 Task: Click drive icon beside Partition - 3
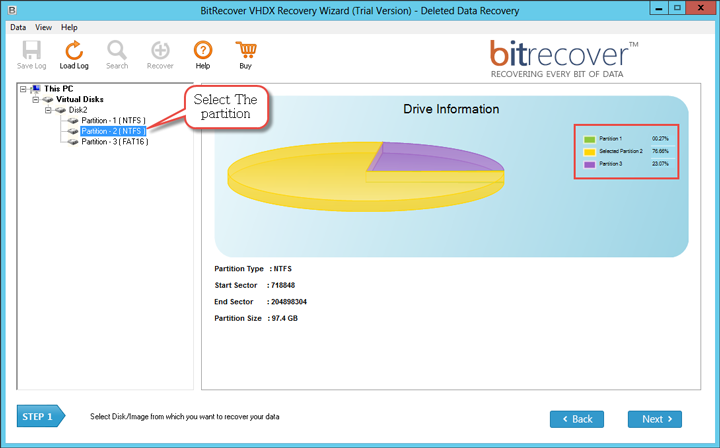73,142
